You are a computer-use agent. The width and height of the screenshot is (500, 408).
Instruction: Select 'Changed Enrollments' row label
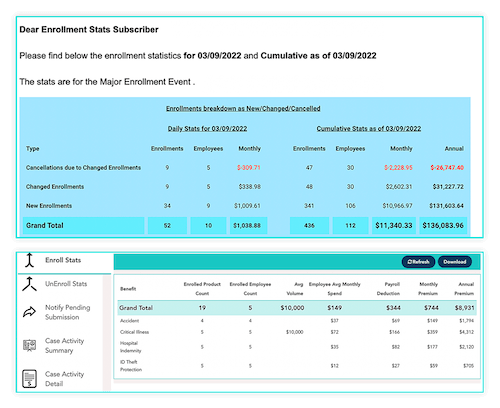(x=55, y=187)
